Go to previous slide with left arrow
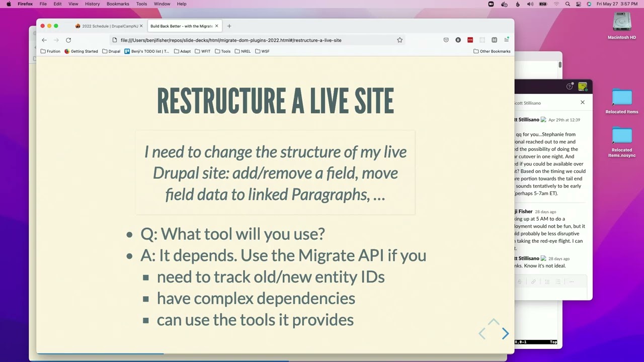The image size is (644, 362). coord(482,333)
